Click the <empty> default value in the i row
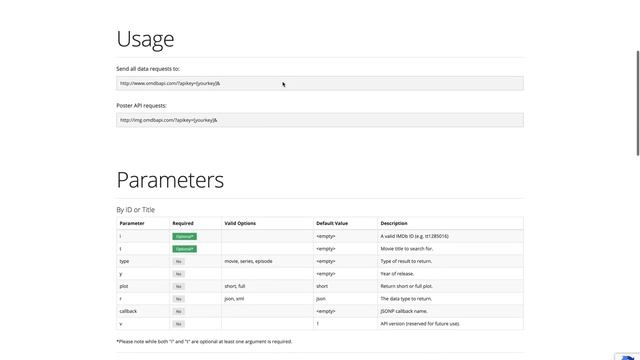640x360 pixels. 326,236
